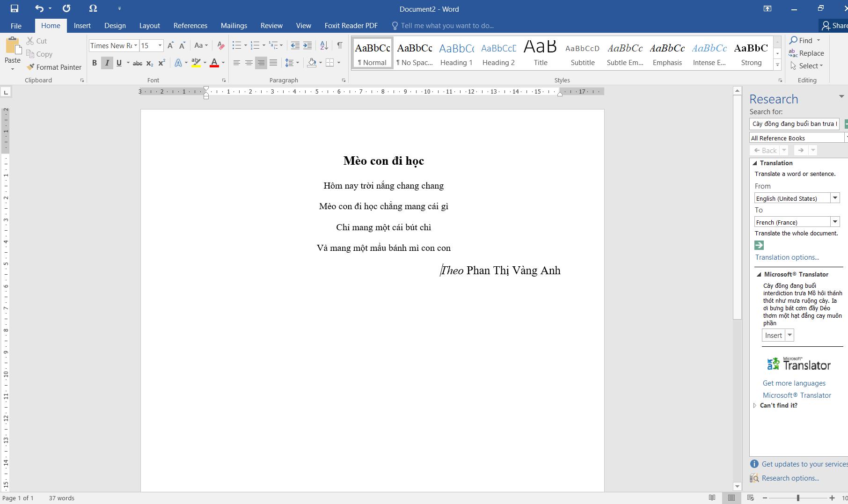Click the Search for text field
The image size is (848, 504).
click(x=794, y=124)
